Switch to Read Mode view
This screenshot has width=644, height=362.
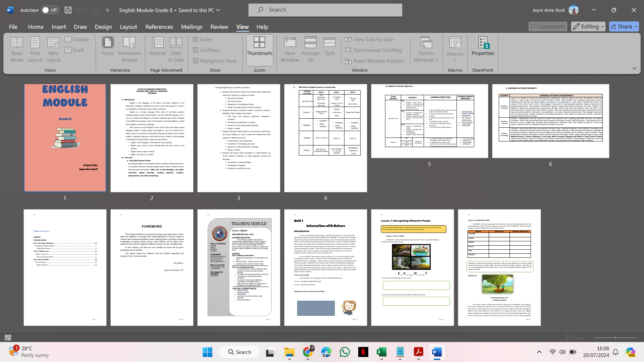pos(17,50)
